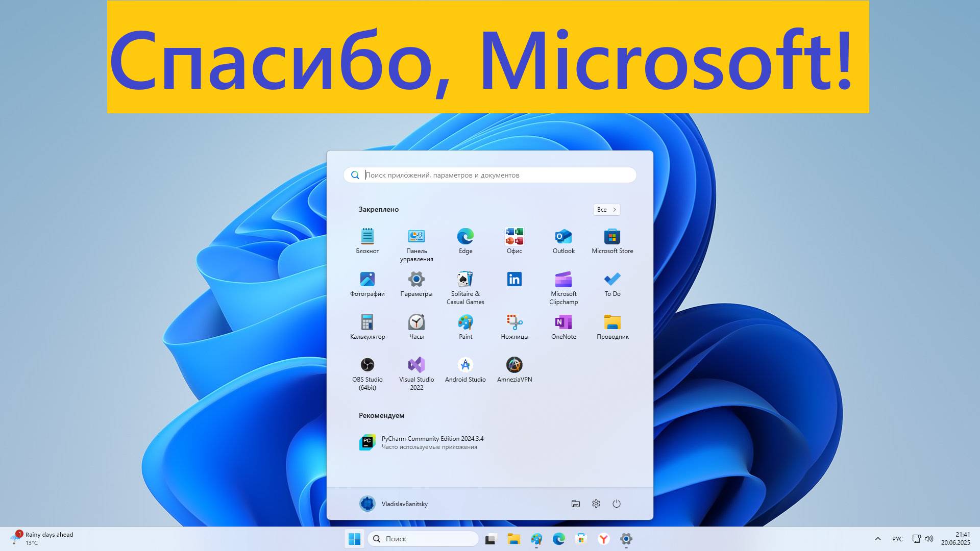
Task: Click the Start button on the taskbar
Action: (x=354, y=539)
